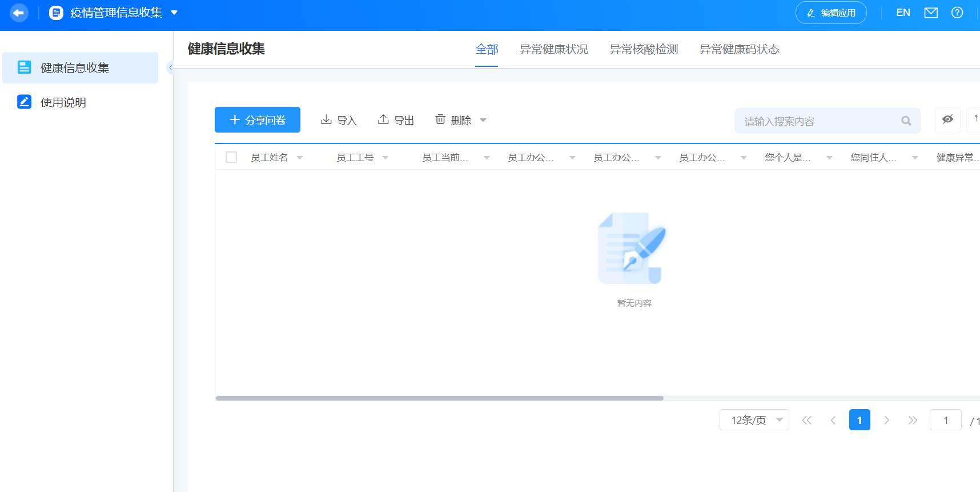Select 健康信息收集 in the sidebar
Viewport: 980px width, 492px height.
point(80,67)
